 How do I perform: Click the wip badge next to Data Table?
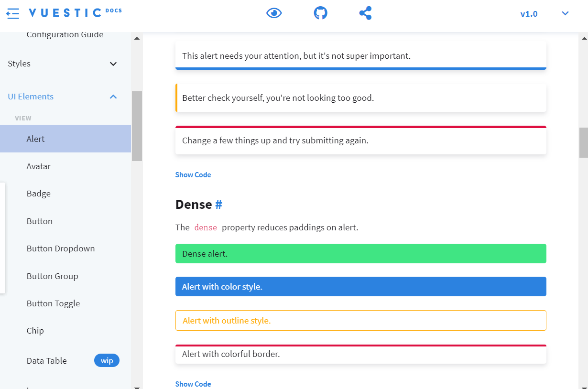coord(107,361)
